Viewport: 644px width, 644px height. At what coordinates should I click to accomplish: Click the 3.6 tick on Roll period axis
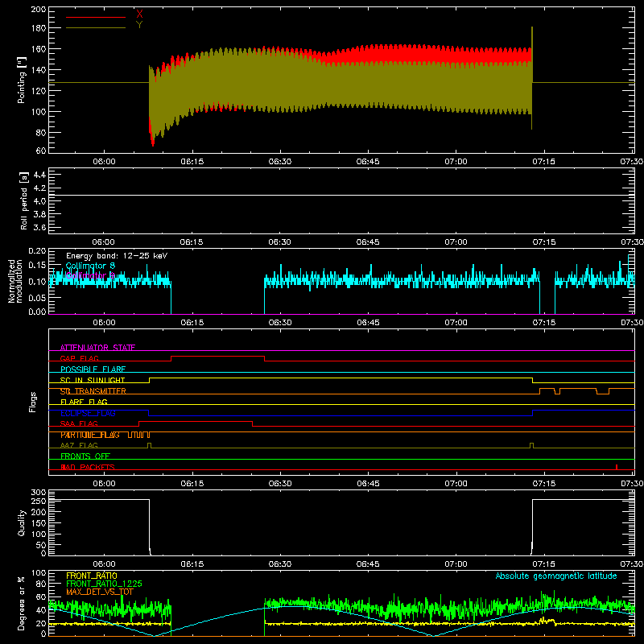click(39, 227)
